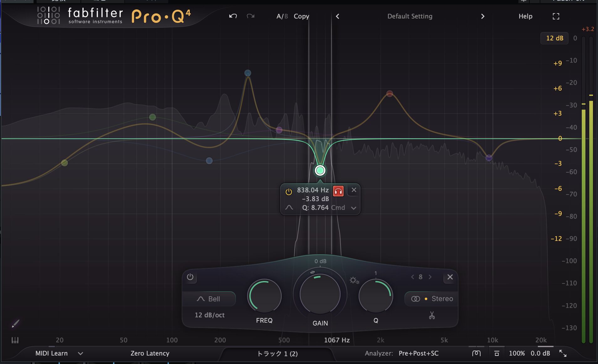Toggle band enable in the control panel
Screen dimensions: 598x364
(190, 277)
